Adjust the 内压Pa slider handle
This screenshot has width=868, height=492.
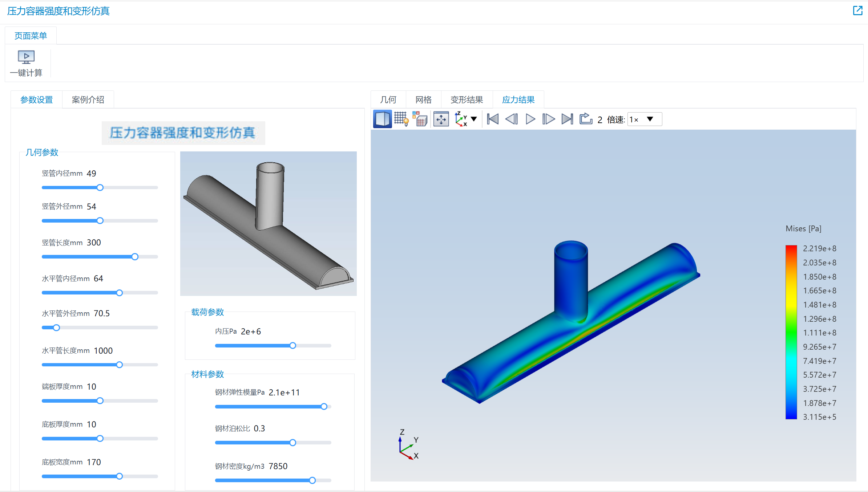click(x=292, y=346)
